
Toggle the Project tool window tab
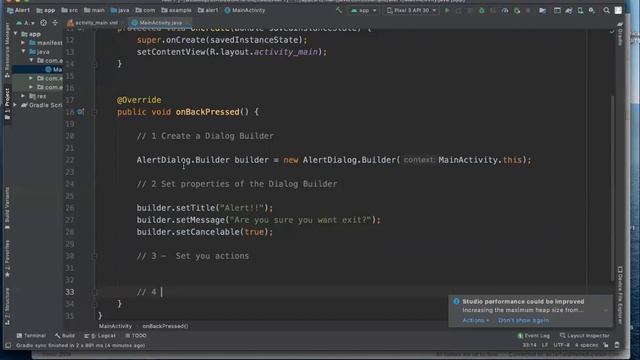pos(7,103)
